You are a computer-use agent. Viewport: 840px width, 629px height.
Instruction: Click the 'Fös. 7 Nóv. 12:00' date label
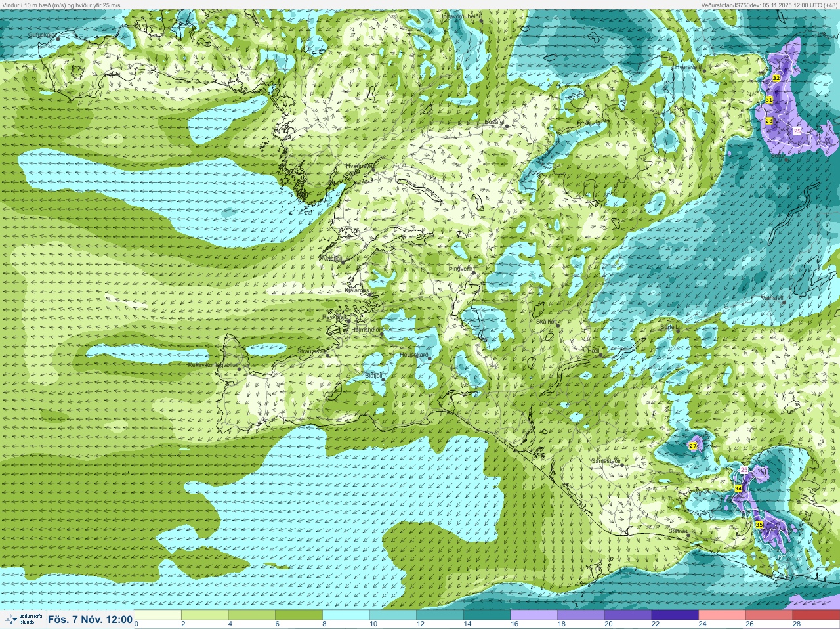90,619
